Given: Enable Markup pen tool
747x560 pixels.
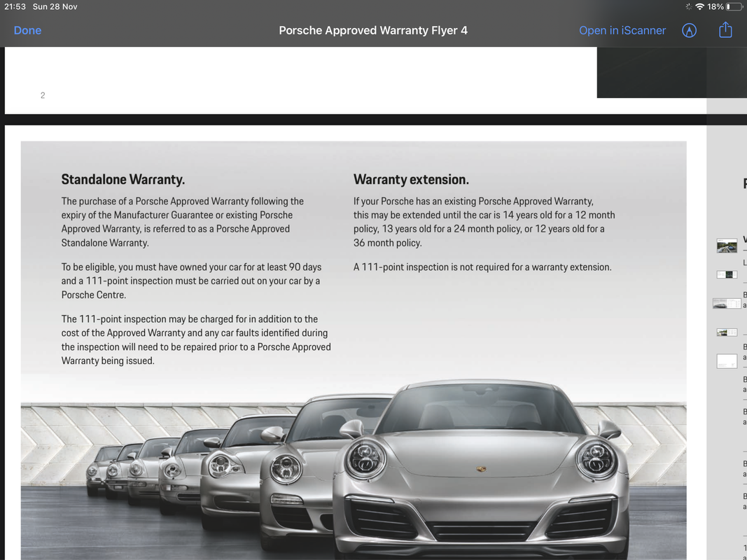Looking at the screenshot, I should point(689,31).
